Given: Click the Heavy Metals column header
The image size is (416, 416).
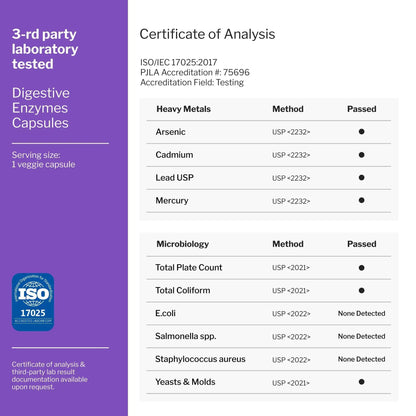Looking at the screenshot, I should 183,109.
